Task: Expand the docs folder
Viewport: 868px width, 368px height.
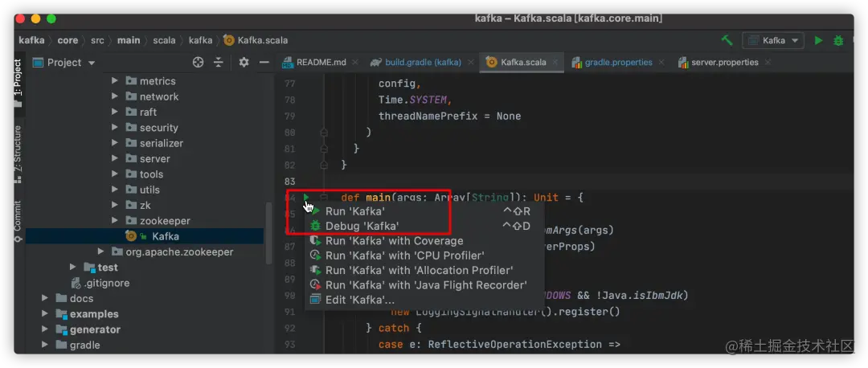Action: pos(45,298)
